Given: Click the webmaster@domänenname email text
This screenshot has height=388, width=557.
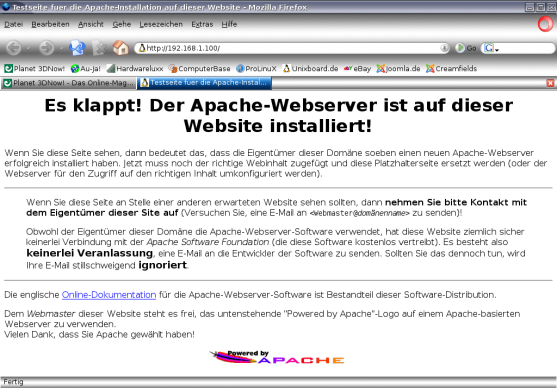Looking at the screenshot, I should [x=360, y=213].
